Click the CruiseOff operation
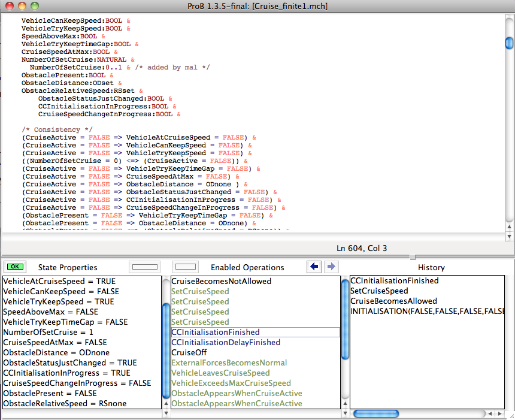 (189, 352)
